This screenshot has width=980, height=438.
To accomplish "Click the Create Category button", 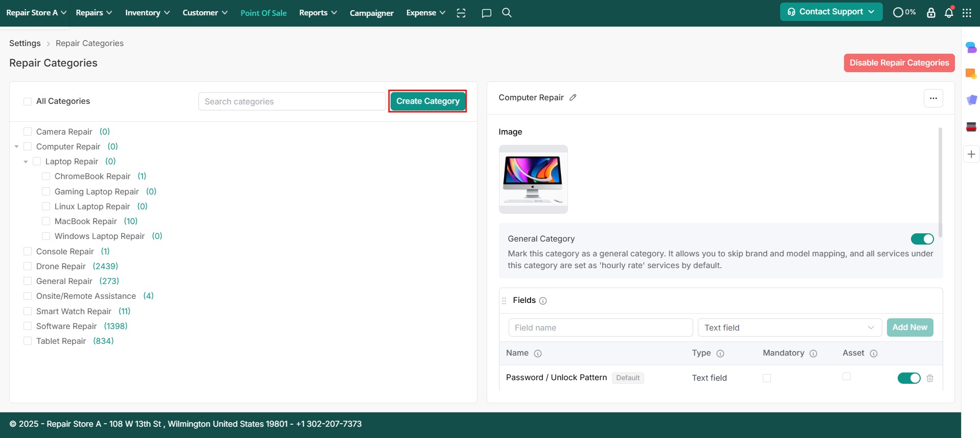I will click(x=427, y=101).
